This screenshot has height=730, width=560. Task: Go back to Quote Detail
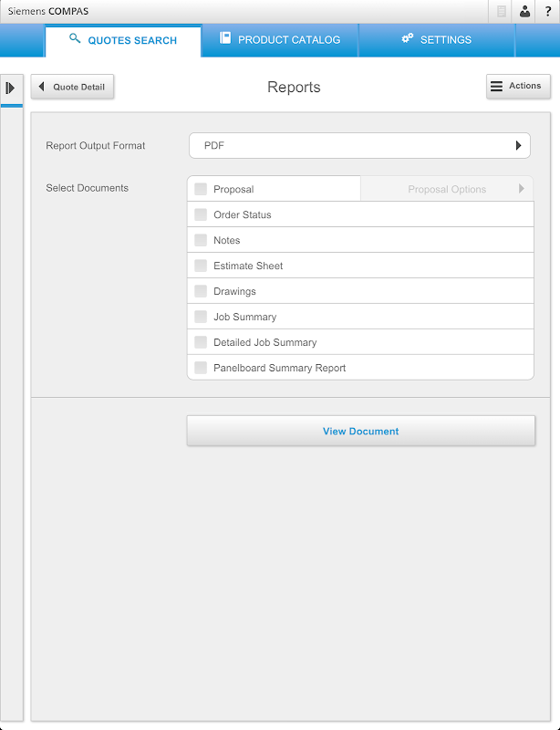[x=72, y=88]
